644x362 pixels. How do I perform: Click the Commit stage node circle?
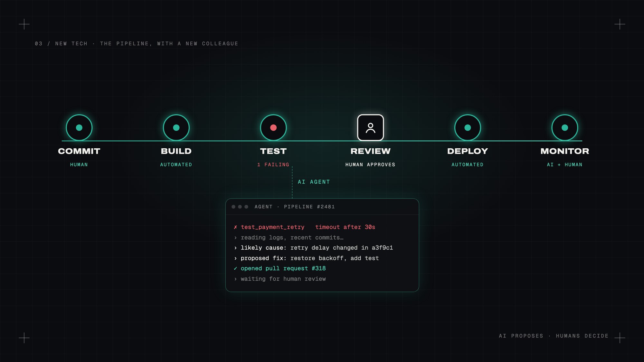(79, 128)
